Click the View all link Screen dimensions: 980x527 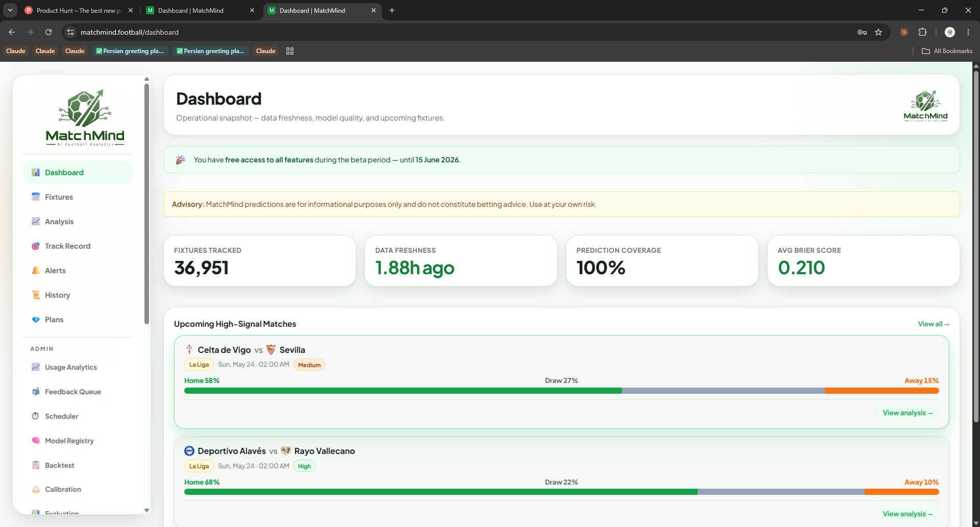tap(934, 324)
